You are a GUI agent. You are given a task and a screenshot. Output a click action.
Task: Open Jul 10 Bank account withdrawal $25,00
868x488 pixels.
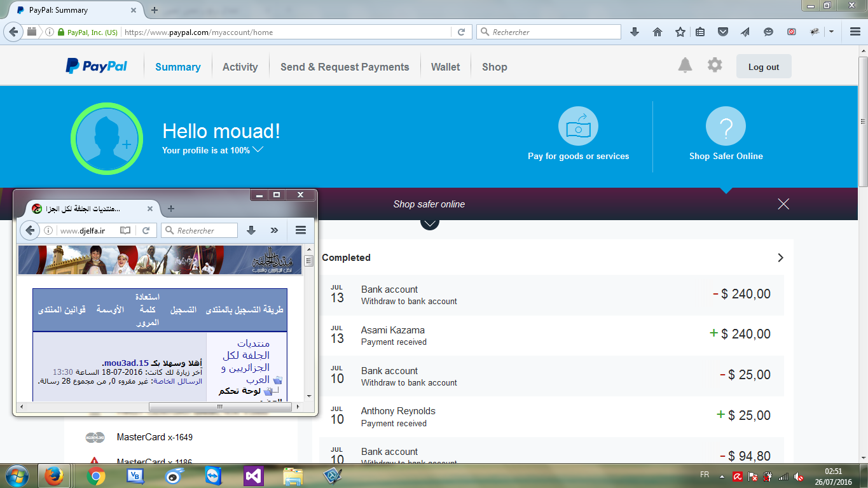point(551,376)
